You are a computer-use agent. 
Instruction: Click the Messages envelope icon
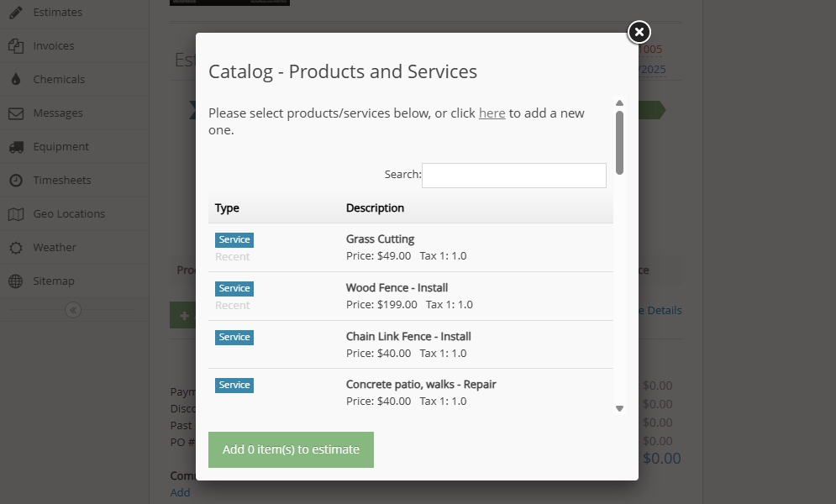tap(16, 113)
